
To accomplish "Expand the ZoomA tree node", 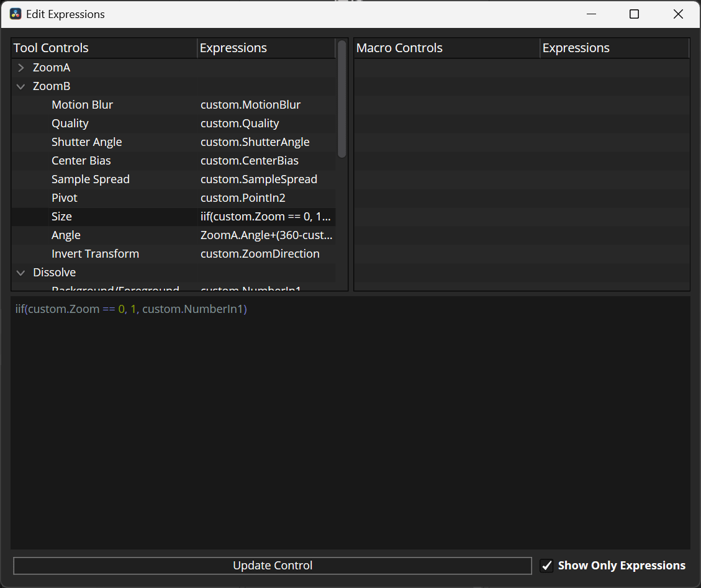I will click(21, 68).
